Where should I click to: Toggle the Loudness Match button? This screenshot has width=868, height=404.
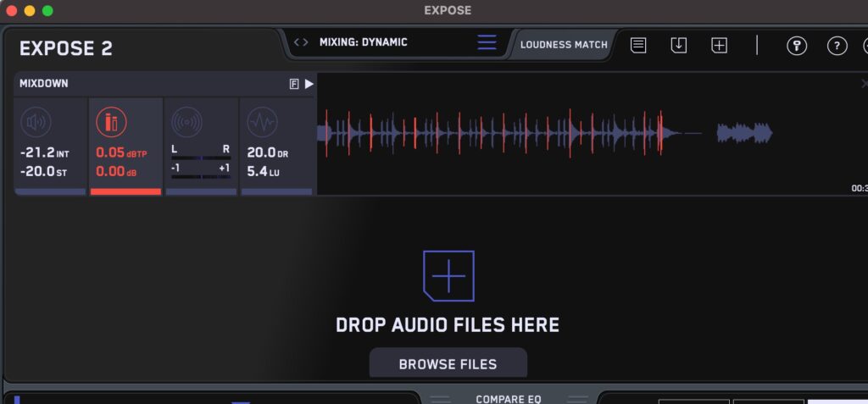pos(564,45)
